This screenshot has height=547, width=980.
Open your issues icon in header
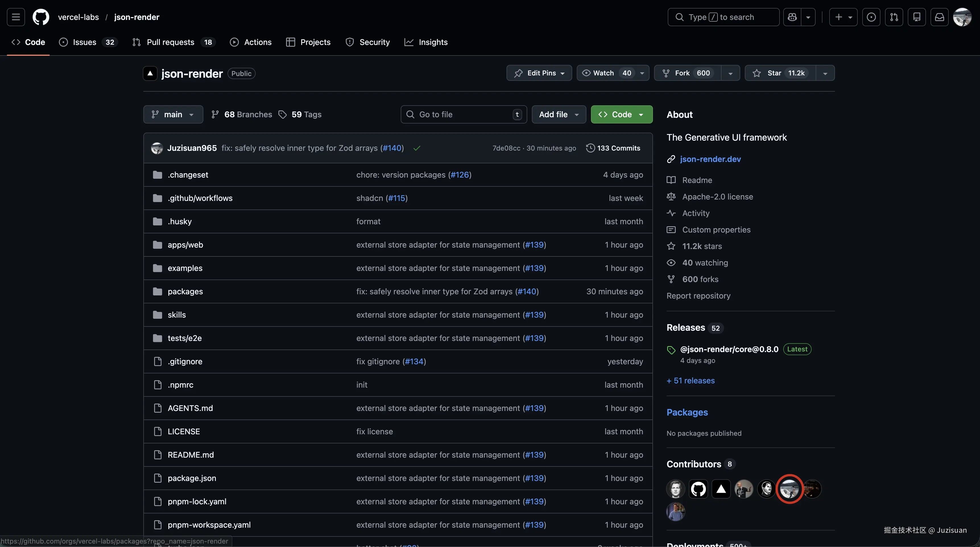click(871, 17)
